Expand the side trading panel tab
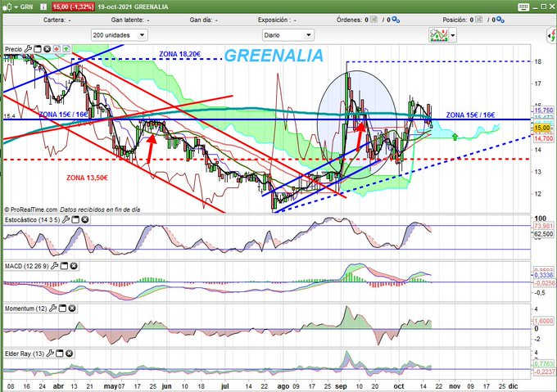This screenshot has width=557, height=392. pyautogui.click(x=552, y=35)
